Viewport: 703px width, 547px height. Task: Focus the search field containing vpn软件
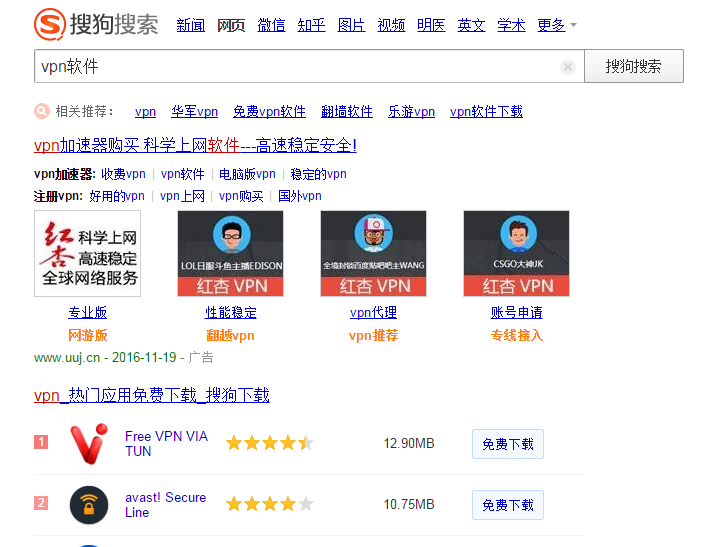pos(309,66)
